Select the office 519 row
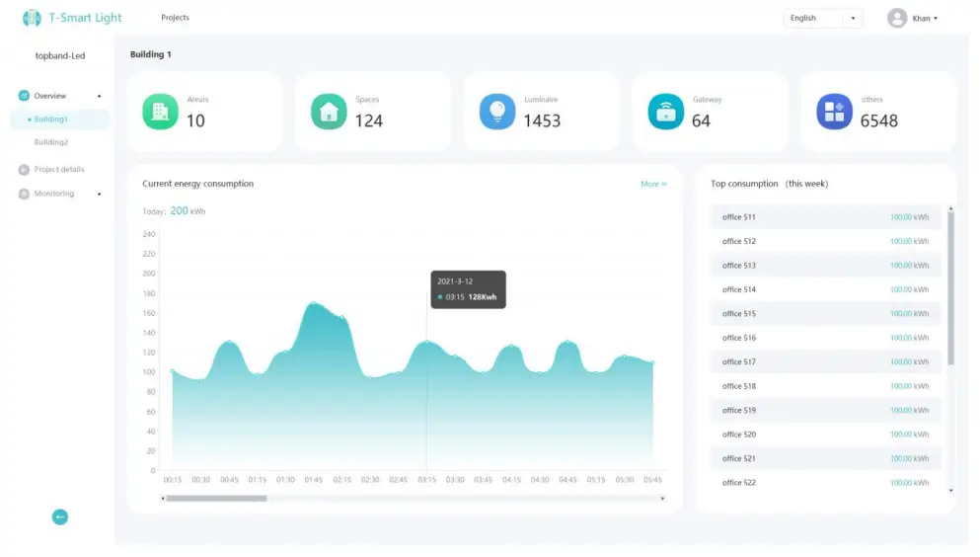This screenshot has width=980, height=557. click(825, 410)
